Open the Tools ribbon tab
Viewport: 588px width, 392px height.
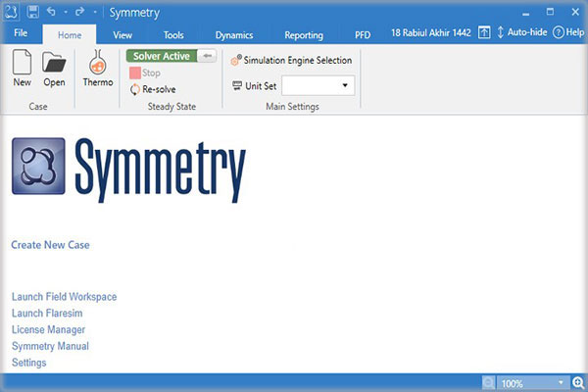click(x=173, y=35)
